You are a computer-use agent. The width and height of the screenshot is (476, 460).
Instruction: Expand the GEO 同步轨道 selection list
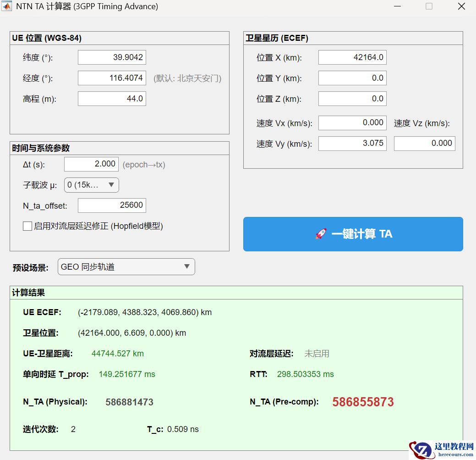click(x=186, y=266)
